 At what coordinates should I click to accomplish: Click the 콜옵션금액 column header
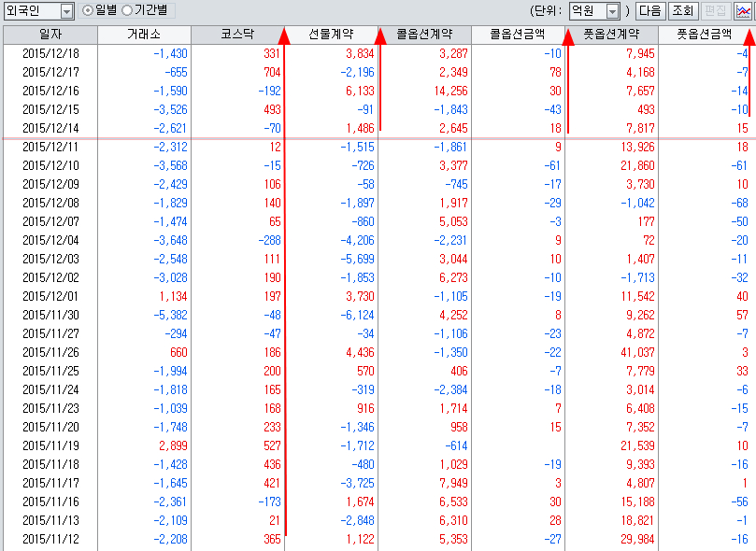[518, 34]
